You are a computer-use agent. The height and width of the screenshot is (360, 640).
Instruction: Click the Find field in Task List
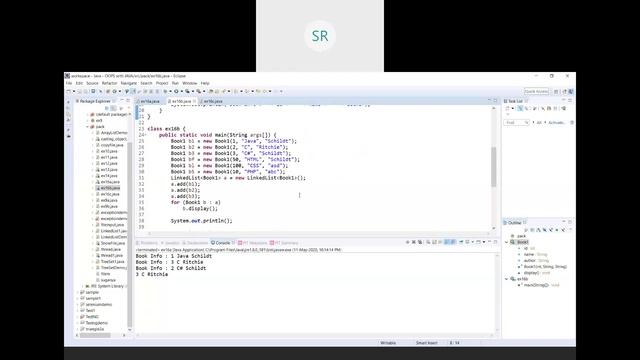tap(516, 122)
